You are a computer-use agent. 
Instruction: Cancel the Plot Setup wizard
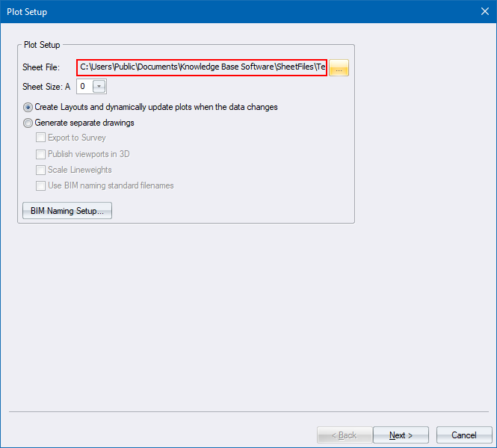(x=463, y=435)
